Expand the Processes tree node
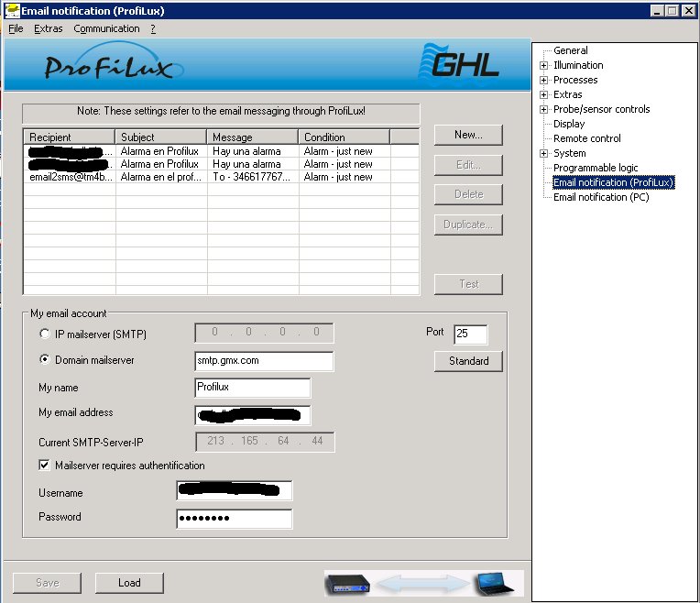The image size is (700, 603). [543, 81]
